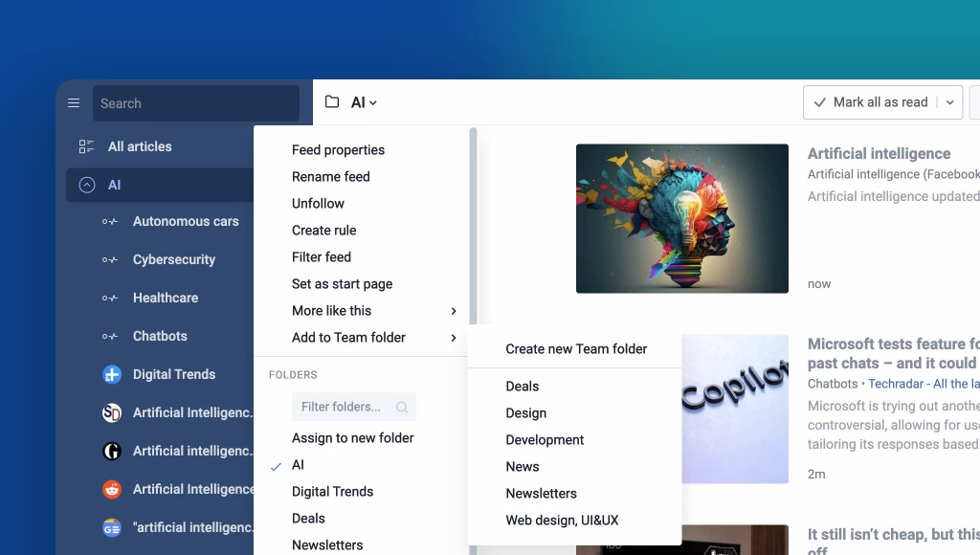Open the Google News feed icon

click(x=112, y=527)
